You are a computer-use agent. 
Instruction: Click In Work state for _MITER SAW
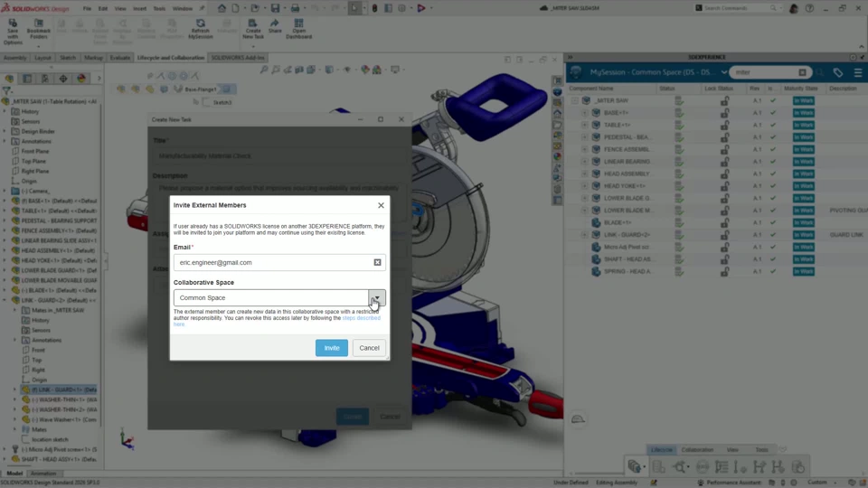pyautogui.click(x=803, y=100)
